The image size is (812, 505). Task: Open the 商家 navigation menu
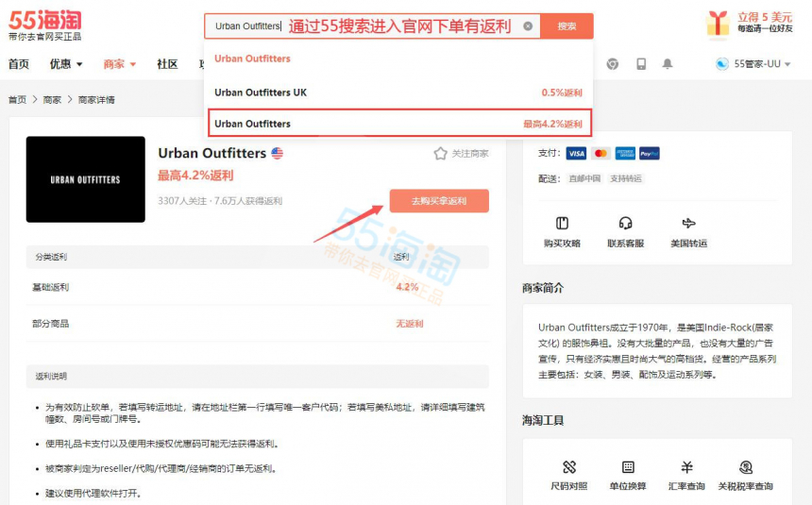114,63
